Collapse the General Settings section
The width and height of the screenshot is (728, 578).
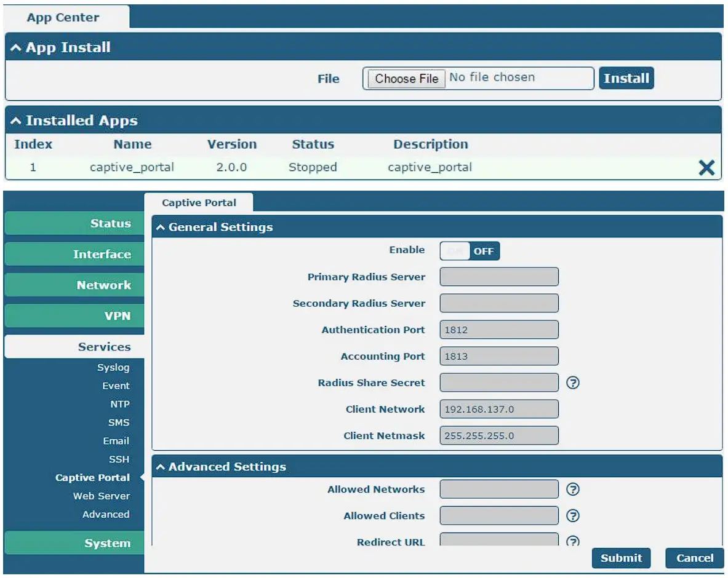click(161, 228)
